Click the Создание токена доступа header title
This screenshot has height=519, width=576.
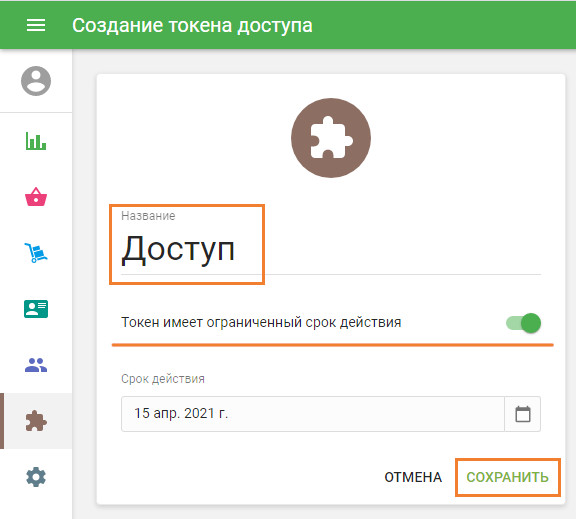click(x=192, y=26)
